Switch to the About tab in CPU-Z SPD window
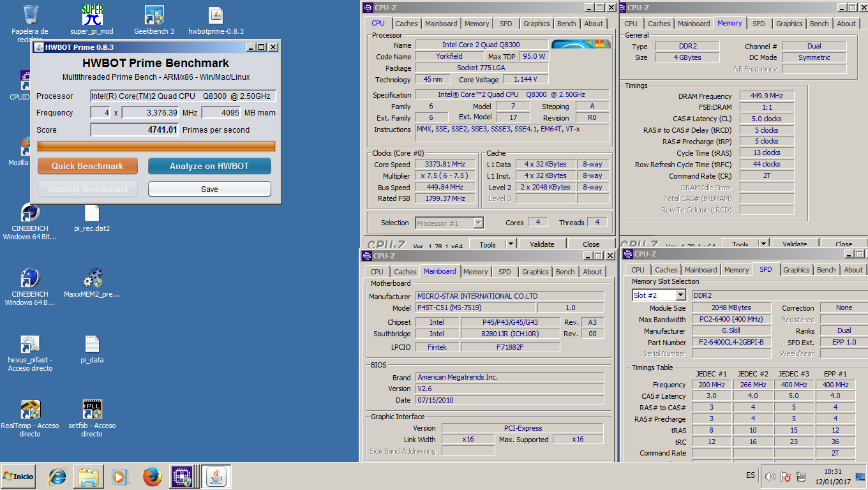The height and width of the screenshot is (490, 868). (x=853, y=270)
